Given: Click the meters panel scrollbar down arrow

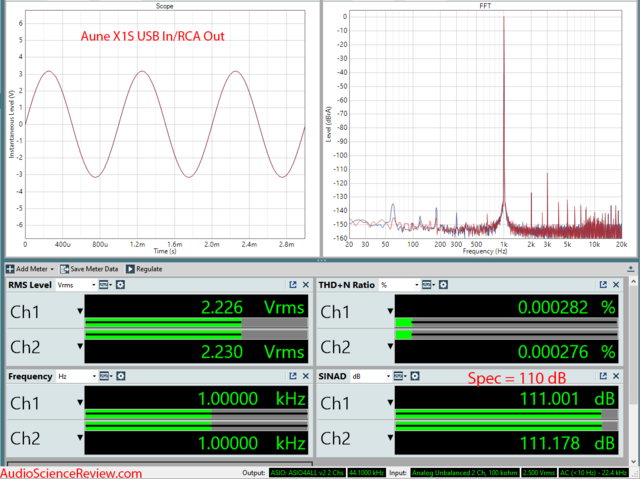Looking at the screenshot, I should point(633,462).
